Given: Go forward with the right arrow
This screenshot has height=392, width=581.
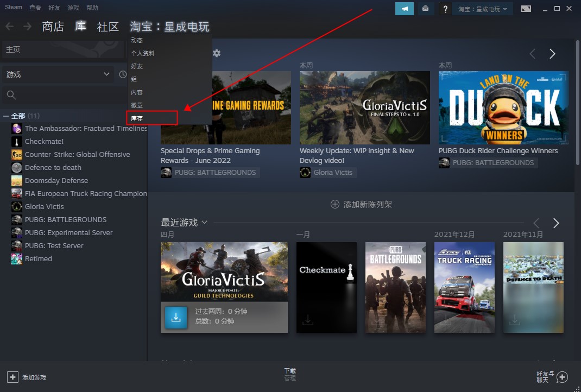Looking at the screenshot, I should (27, 26).
